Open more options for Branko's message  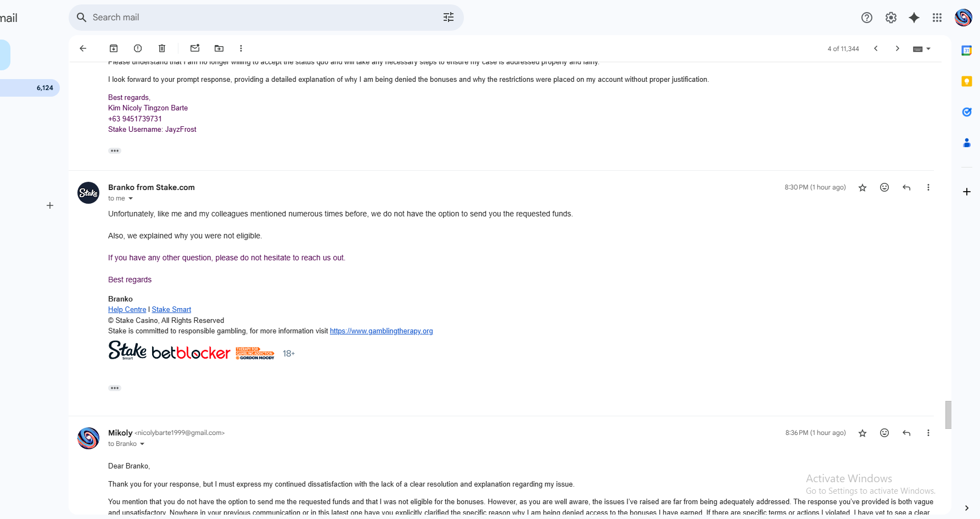pyautogui.click(x=928, y=187)
